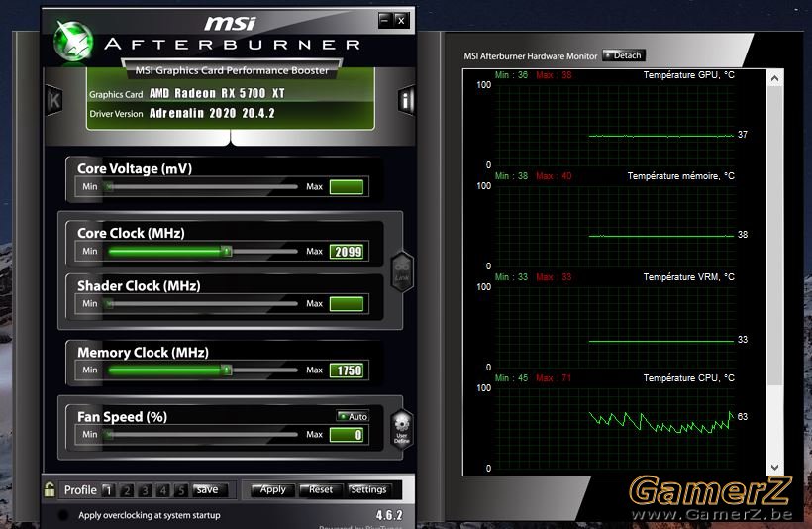The width and height of the screenshot is (812, 529).
Task: Click the Save profile button
Action: 209,489
